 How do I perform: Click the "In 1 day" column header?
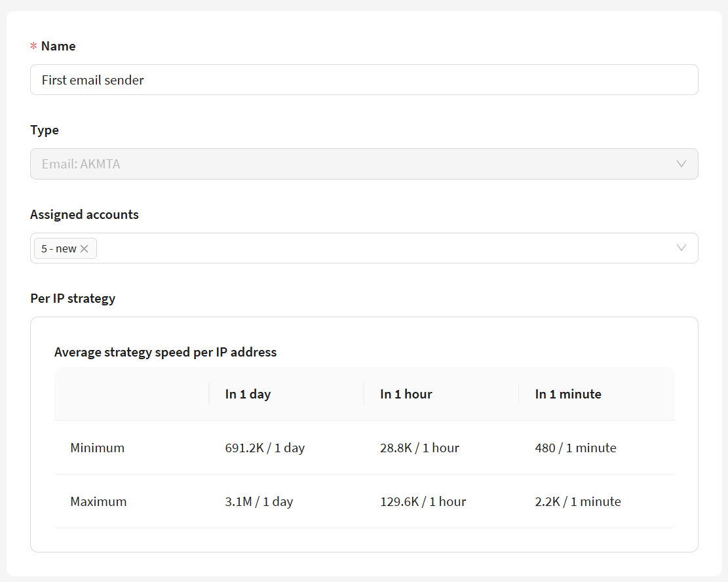[x=248, y=394]
